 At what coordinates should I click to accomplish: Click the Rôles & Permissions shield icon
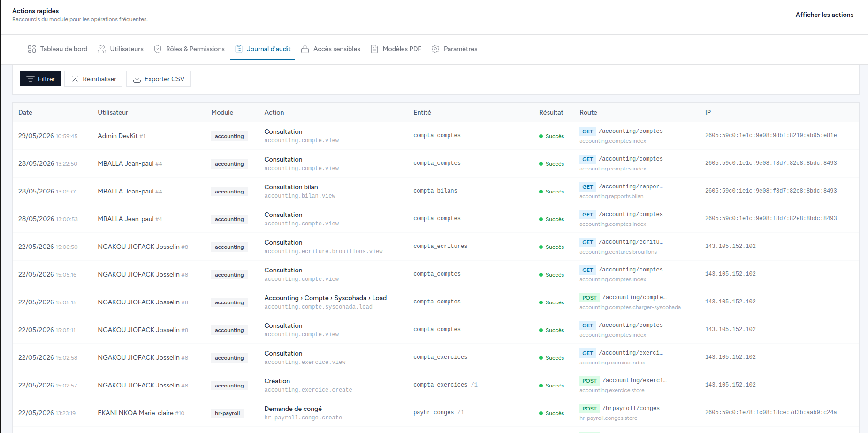click(x=158, y=49)
